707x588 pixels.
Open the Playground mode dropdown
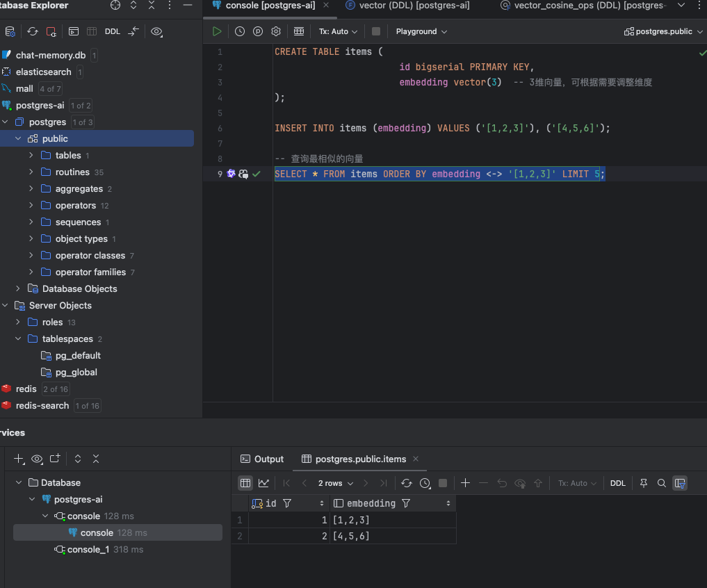(x=421, y=31)
